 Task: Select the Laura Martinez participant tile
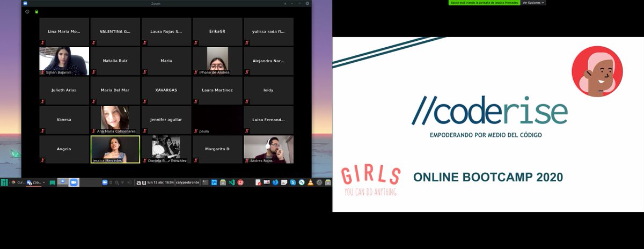(217, 90)
